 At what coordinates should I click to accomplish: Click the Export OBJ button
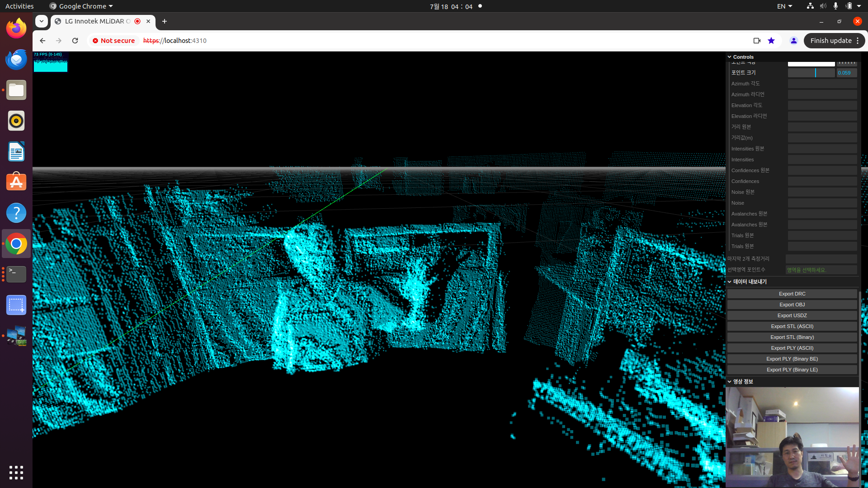792,305
